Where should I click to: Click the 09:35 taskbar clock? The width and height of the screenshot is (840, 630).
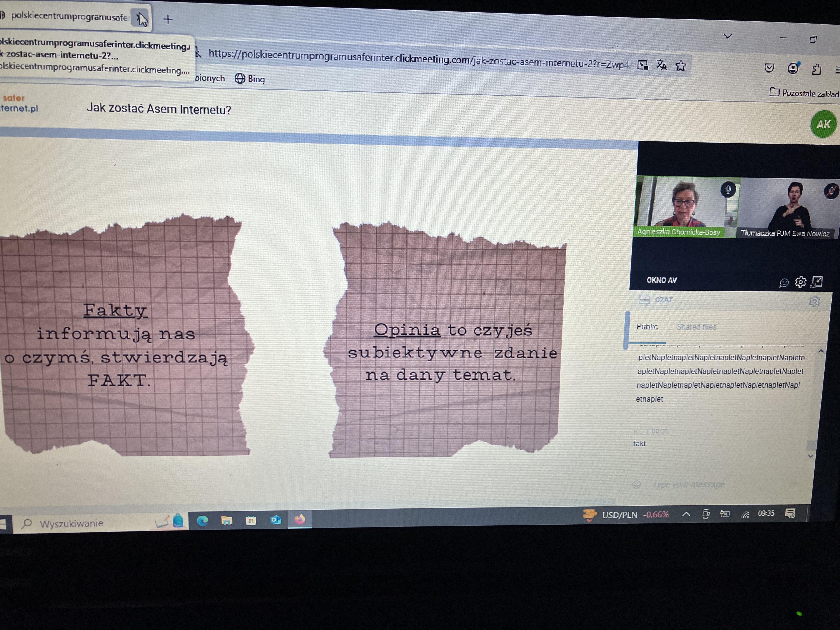(766, 513)
